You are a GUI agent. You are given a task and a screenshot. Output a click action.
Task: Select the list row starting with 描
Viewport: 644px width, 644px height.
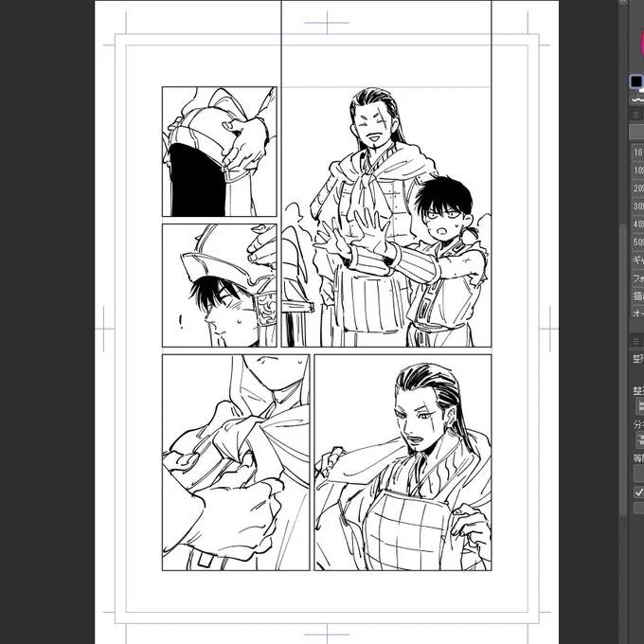pos(637,295)
